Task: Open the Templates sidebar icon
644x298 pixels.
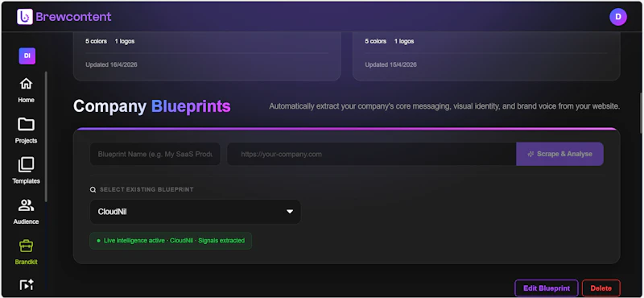Action: [x=26, y=165]
